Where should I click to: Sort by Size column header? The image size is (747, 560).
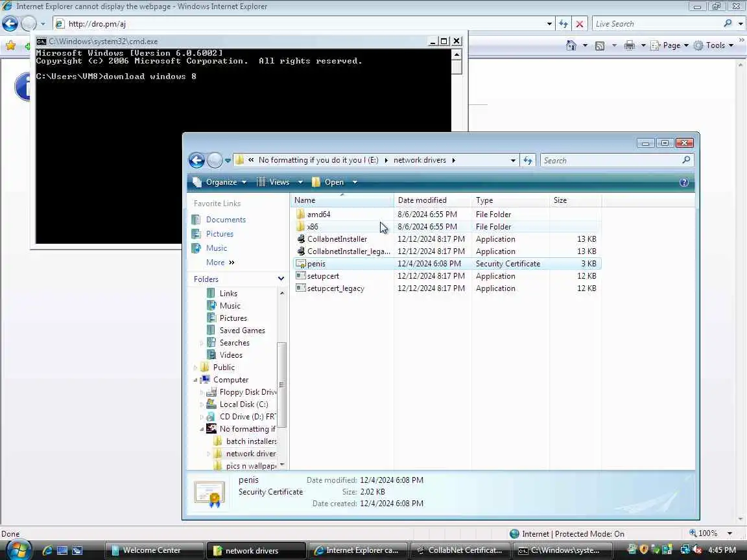click(x=576, y=200)
